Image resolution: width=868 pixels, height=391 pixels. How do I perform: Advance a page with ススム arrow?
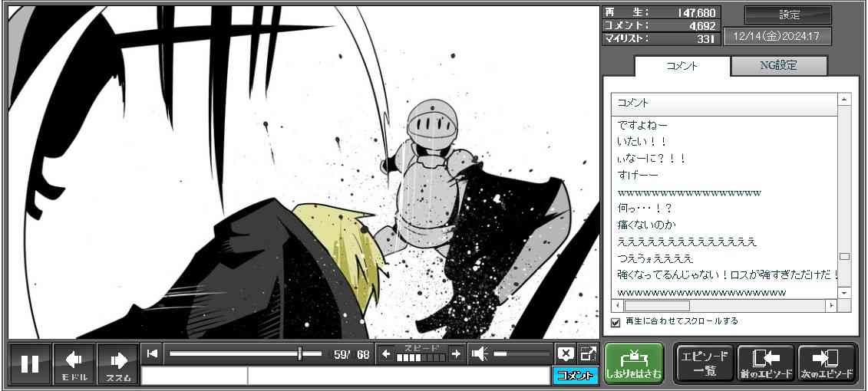click(x=118, y=363)
